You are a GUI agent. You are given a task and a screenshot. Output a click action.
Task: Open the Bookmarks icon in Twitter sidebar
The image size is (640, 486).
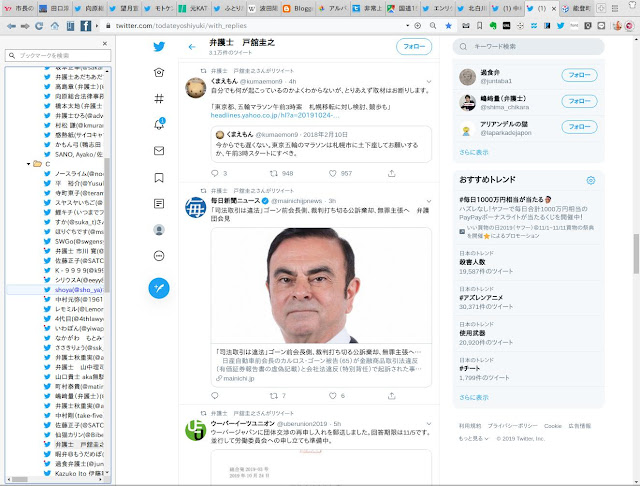[x=159, y=178]
